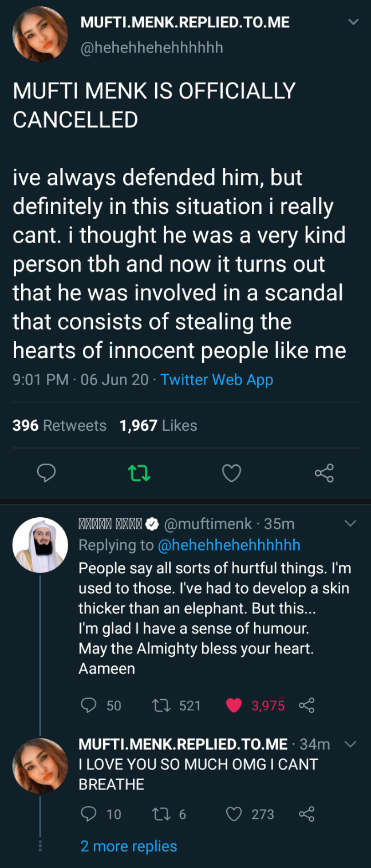The height and width of the screenshot is (868, 371).
Task: Like the main Mufti Menk tweet
Action: (231, 473)
